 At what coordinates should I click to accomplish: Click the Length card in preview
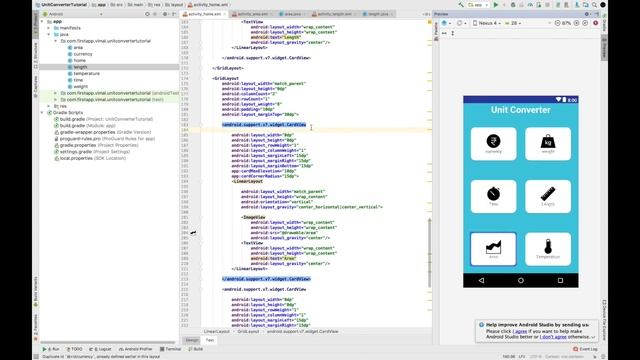pyautogui.click(x=548, y=196)
